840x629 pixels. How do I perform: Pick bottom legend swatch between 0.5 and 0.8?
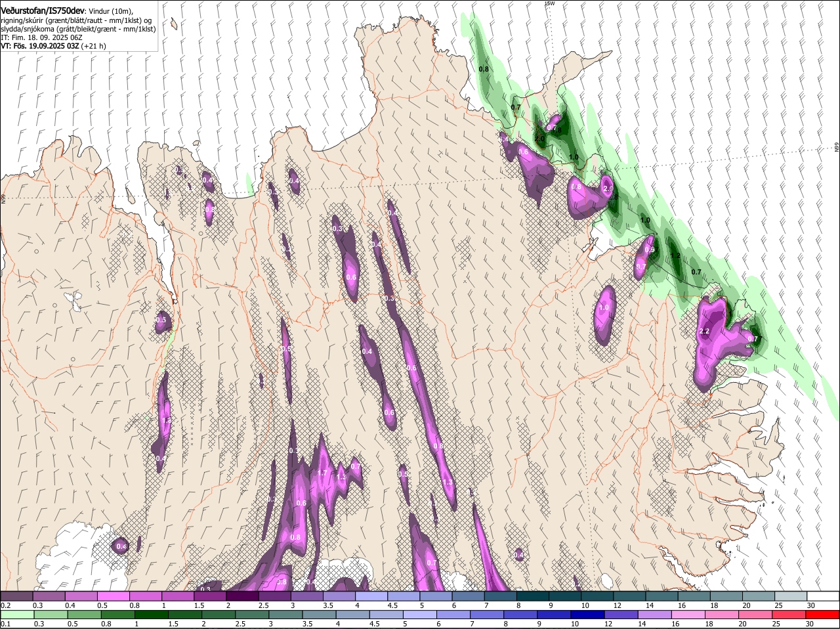tap(84, 615)
